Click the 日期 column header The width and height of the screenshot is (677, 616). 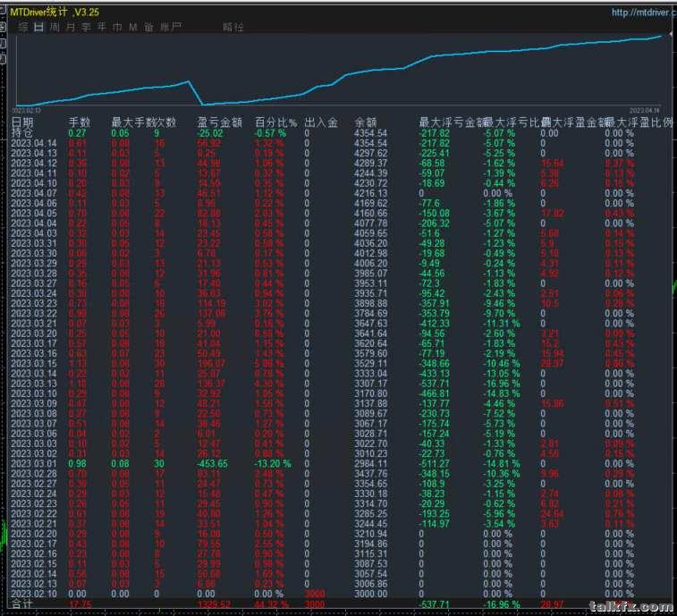(22, 122)
